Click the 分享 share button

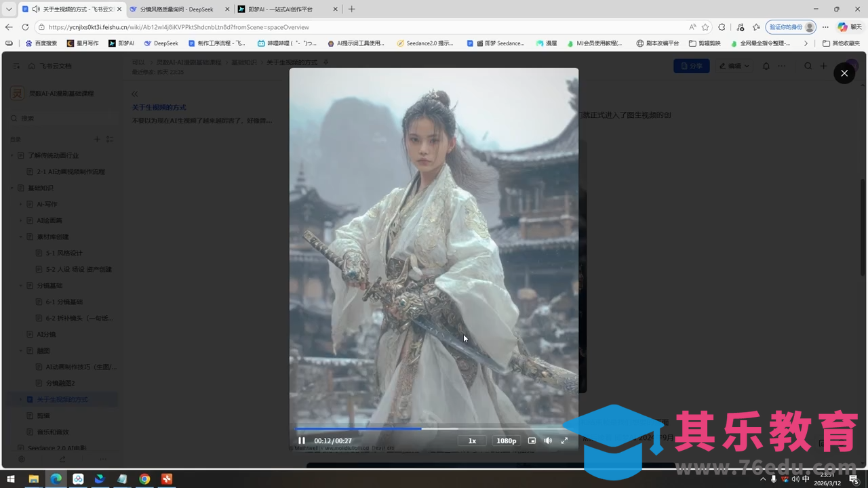[x=692, y=66]
